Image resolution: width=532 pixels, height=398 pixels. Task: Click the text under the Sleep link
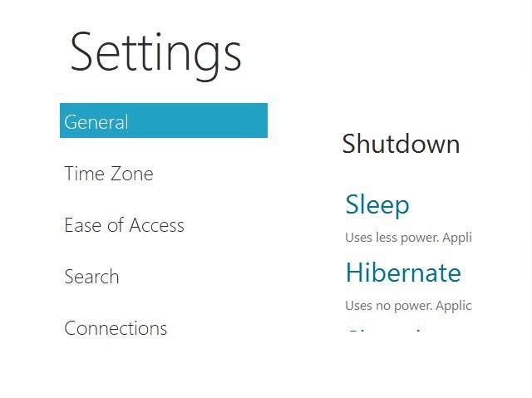[408, 238]
